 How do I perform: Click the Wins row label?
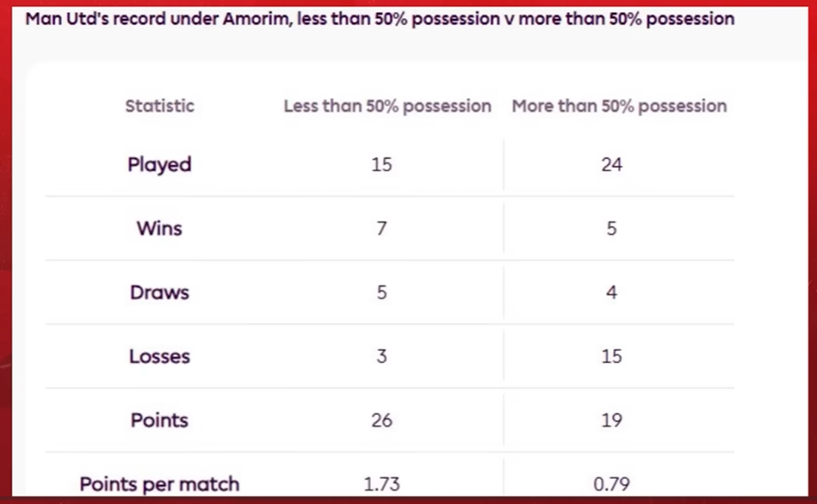[160, 228]
